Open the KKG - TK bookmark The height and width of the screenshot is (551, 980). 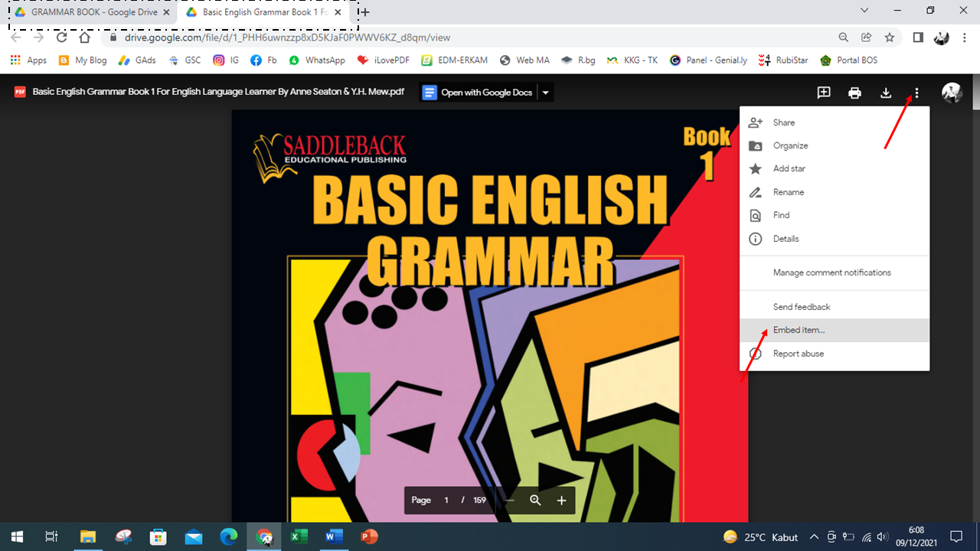632,60
